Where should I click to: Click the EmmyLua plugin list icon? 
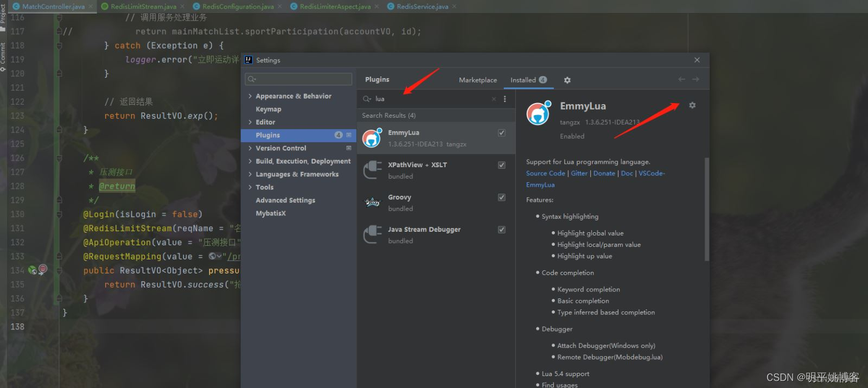click(372, 138)
